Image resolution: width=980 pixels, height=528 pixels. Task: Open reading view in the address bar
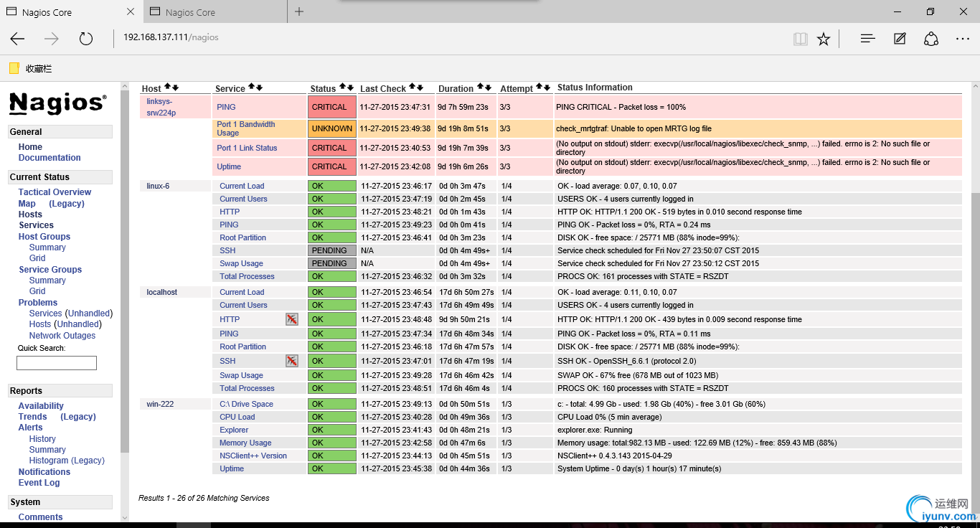coord(801,39)
